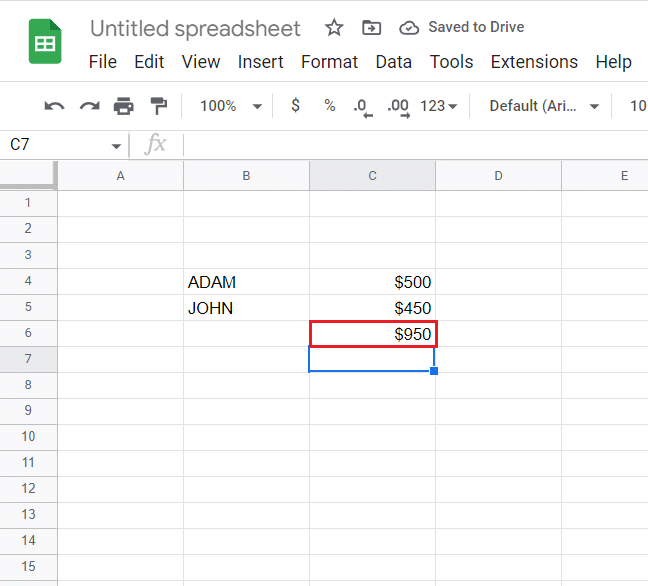This screenshot has width=648, height=586.
Task: Open the Data menu
Action: 393,62
